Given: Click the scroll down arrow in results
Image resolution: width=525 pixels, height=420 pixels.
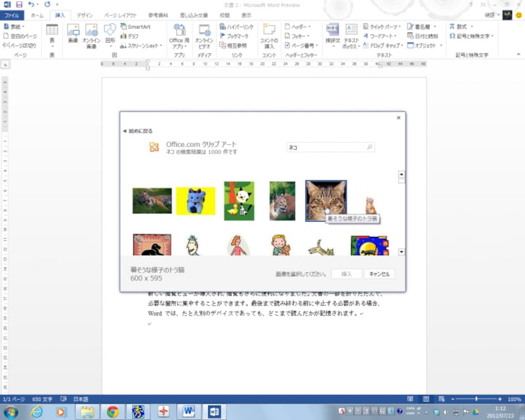Looking at the screenshot, I should (x=401, y=252).
